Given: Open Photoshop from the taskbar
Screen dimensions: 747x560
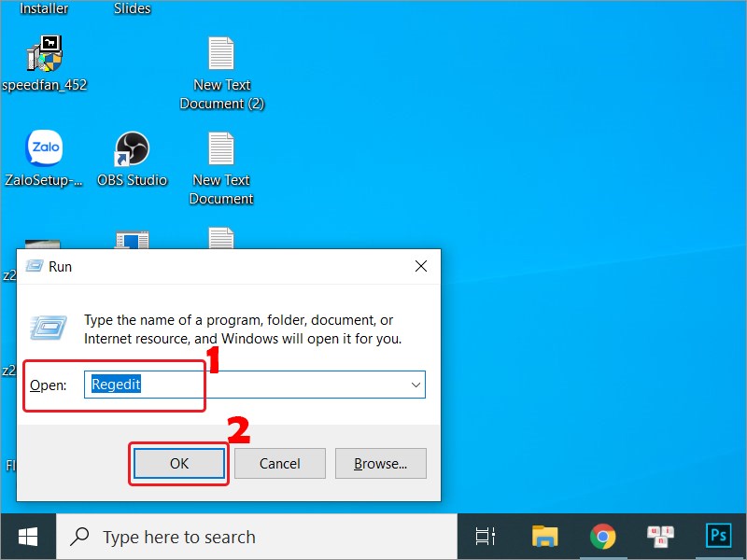Looking at the screenshot, I should click(718, 536).
